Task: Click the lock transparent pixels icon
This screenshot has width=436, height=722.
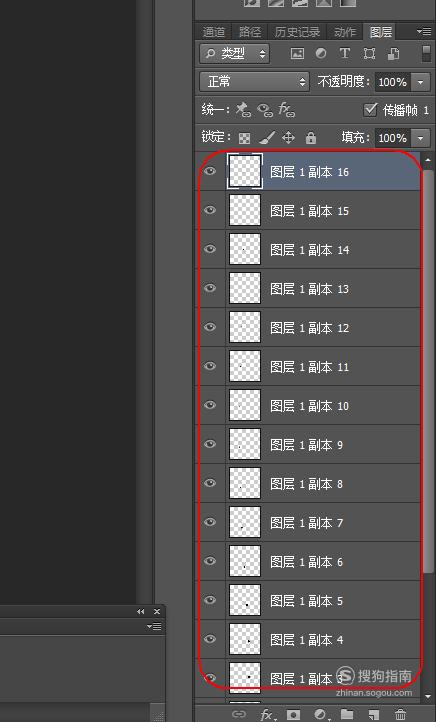Action: [244, 138]
